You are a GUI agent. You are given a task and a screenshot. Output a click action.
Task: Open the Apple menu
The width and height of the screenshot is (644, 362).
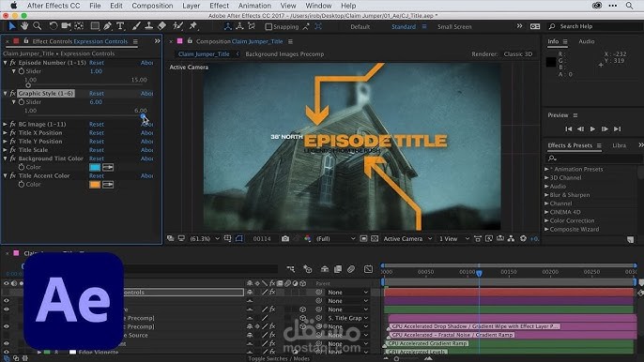[x=13, y=6]
